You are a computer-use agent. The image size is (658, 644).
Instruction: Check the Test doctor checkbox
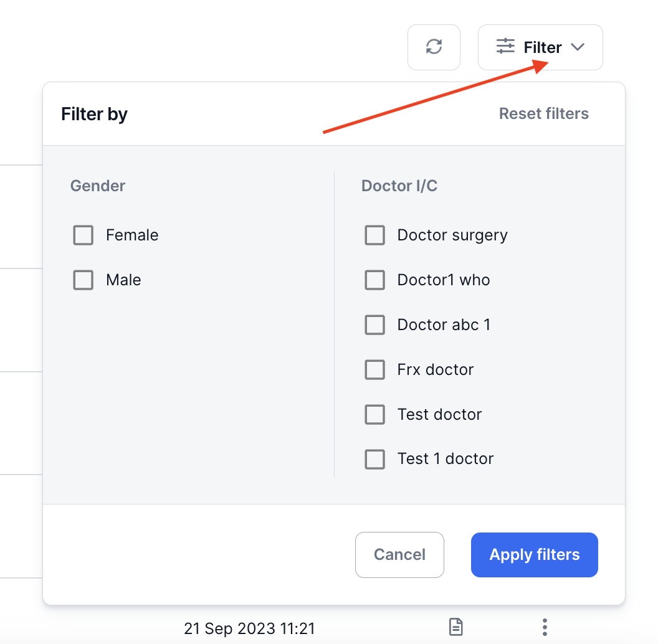[374, 415]
